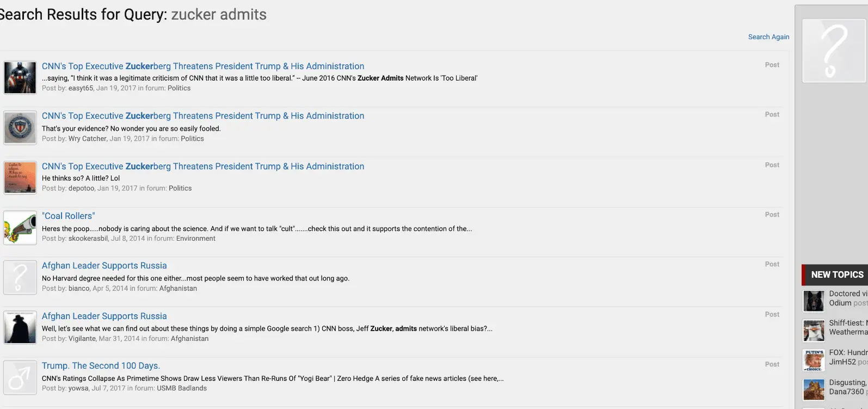Image resolution: width=868 pixels, height=409 pixels.
Task: Open JimH52's Putin's Choice avatar
Action: point(814,360)
